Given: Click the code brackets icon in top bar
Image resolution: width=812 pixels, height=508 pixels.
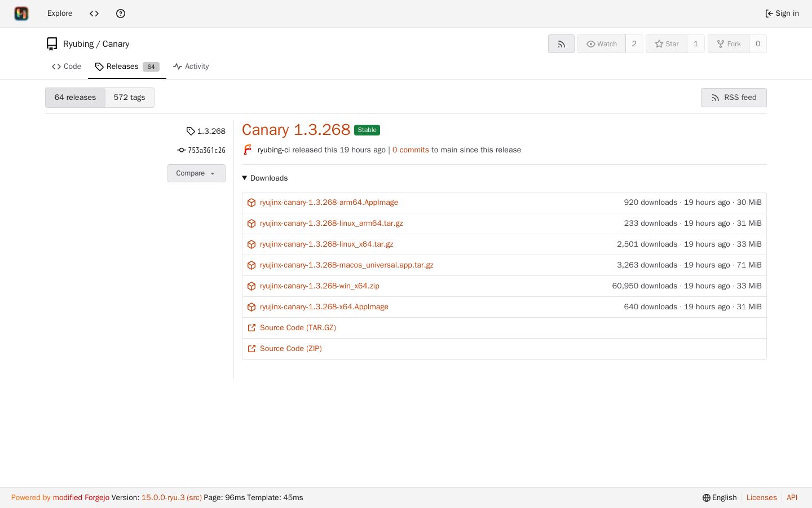Looking at the screenshot, I should [94, 14].
